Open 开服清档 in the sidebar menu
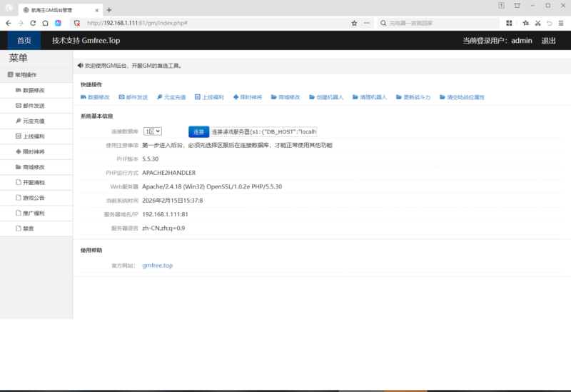This screenshot has height=392, width=571. point(36,182)
